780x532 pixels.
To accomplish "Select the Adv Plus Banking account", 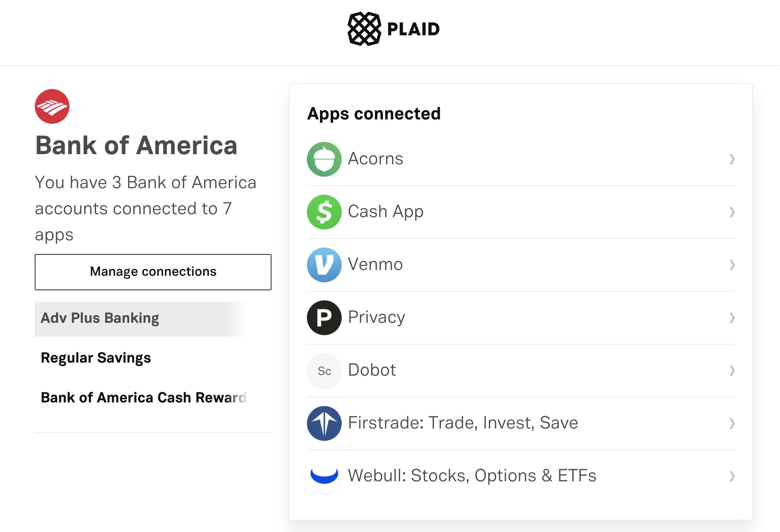I will [100, 318].
